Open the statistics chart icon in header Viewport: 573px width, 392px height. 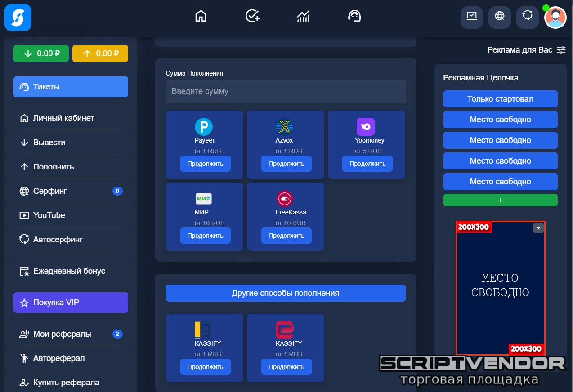pos(304,16)
